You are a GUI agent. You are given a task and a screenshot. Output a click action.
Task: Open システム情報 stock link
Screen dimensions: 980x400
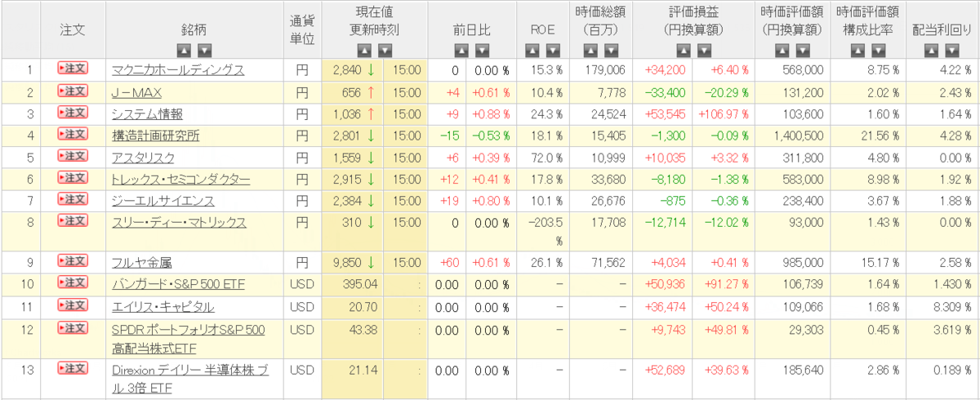click(147, 113)
